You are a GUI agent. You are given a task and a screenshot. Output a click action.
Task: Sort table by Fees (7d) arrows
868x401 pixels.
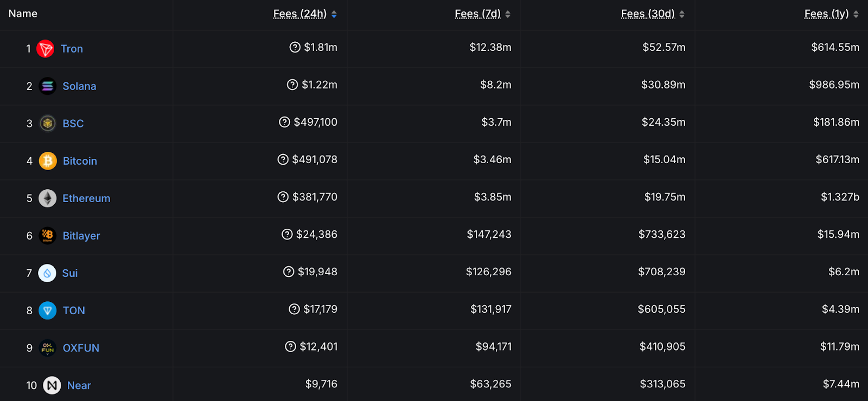coord(508,14)
